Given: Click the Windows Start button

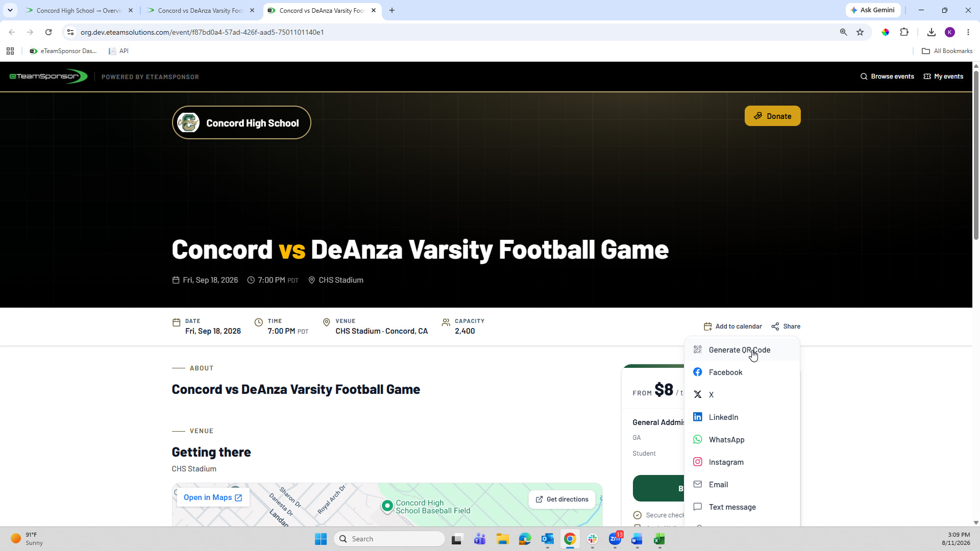Looking at the screenshot, I should [x=321, y=539].
